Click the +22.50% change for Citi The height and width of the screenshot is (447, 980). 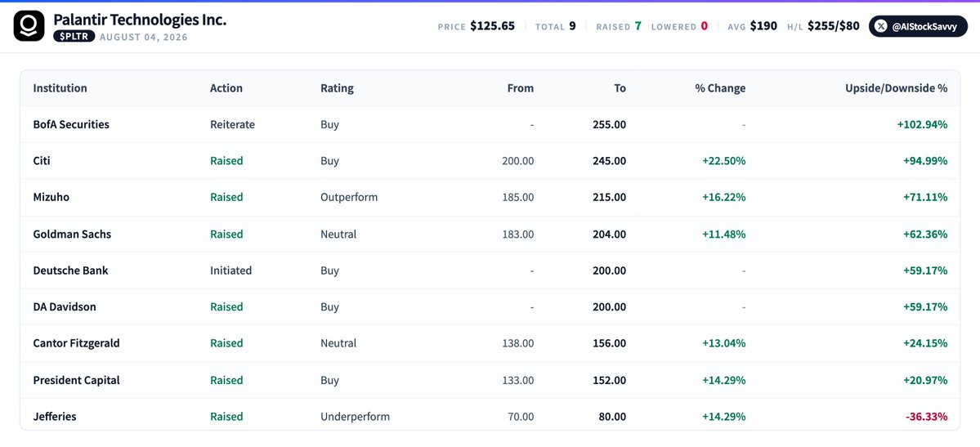click(x=723, y=161)
